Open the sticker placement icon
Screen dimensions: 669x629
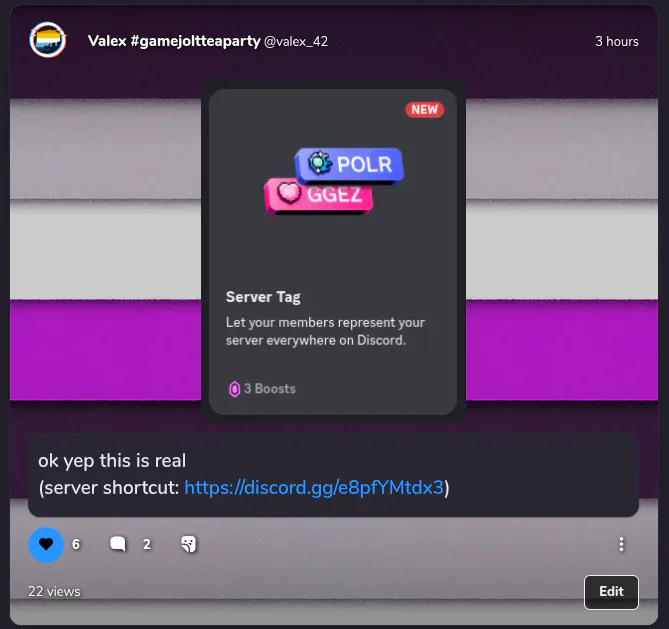[189, 544]
